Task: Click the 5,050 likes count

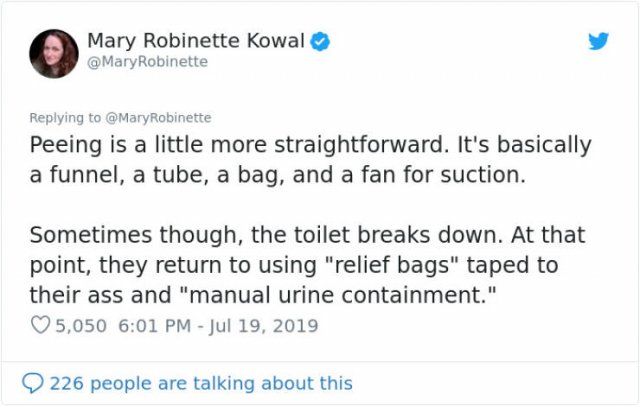Action: tap(81, 326)
